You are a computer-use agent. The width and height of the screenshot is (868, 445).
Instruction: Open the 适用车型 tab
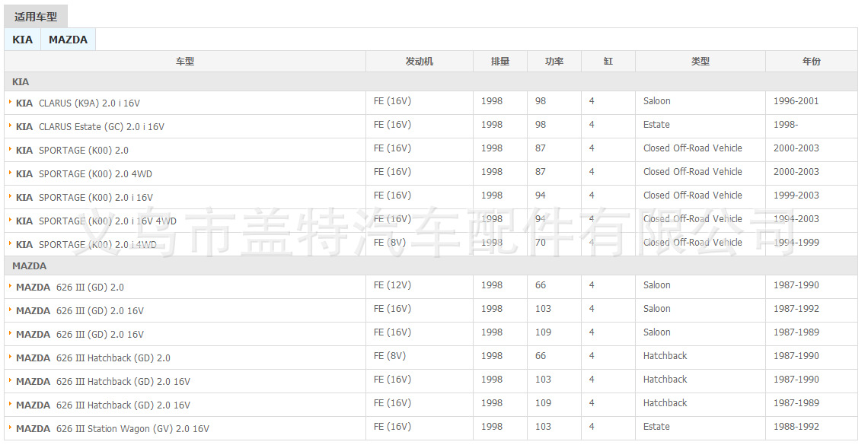[36, 17]
